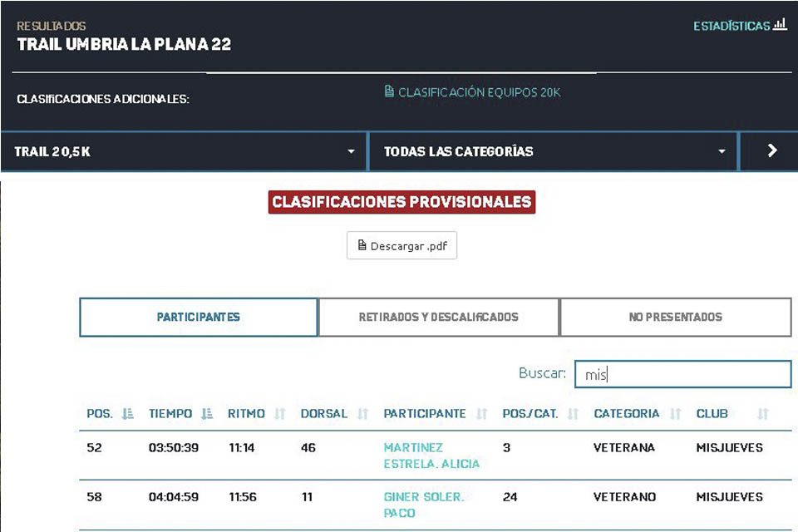Open the RETIRADOS Y DESCALIFICADOS tab
Screen dimensions: 798x532
click(438, 317)
